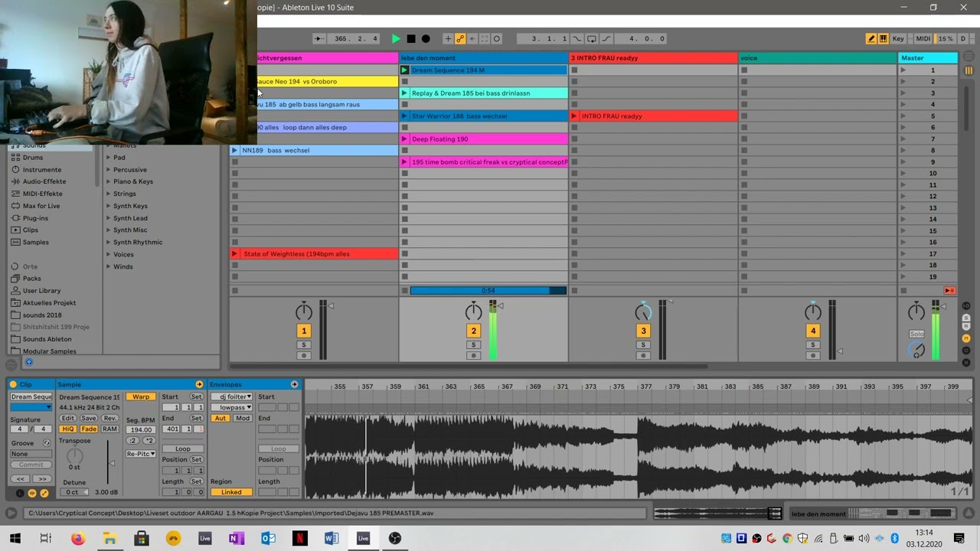Select Plug-ins browser category
The height and width of the screenshot is (551, 980).
click(35, 218)
